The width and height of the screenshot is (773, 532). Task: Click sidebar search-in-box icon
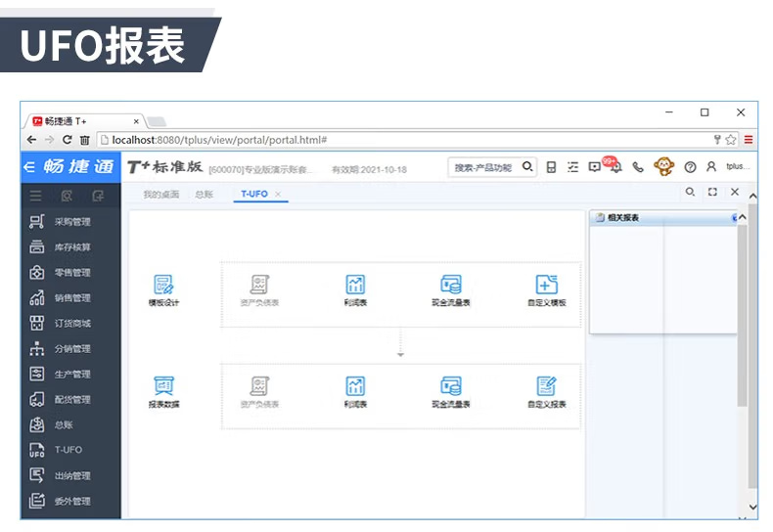67,196
